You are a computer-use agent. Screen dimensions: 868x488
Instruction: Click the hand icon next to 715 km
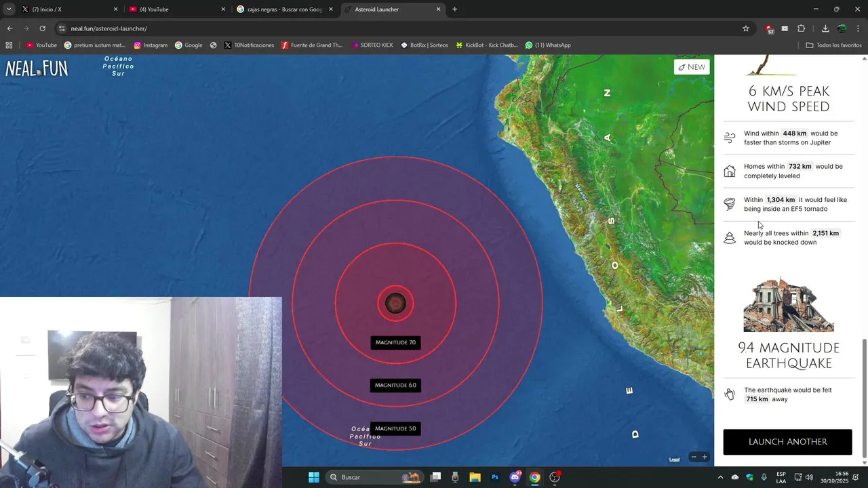[x=730, y=394]
